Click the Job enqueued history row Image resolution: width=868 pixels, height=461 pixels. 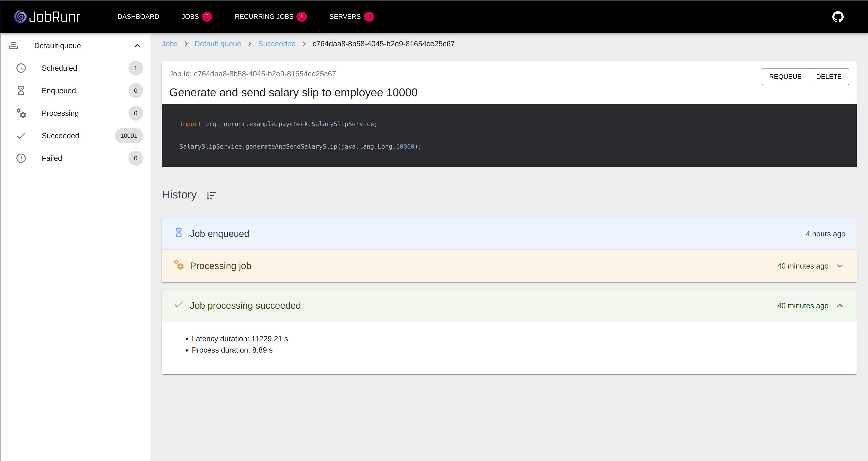[x=509, y=234]
